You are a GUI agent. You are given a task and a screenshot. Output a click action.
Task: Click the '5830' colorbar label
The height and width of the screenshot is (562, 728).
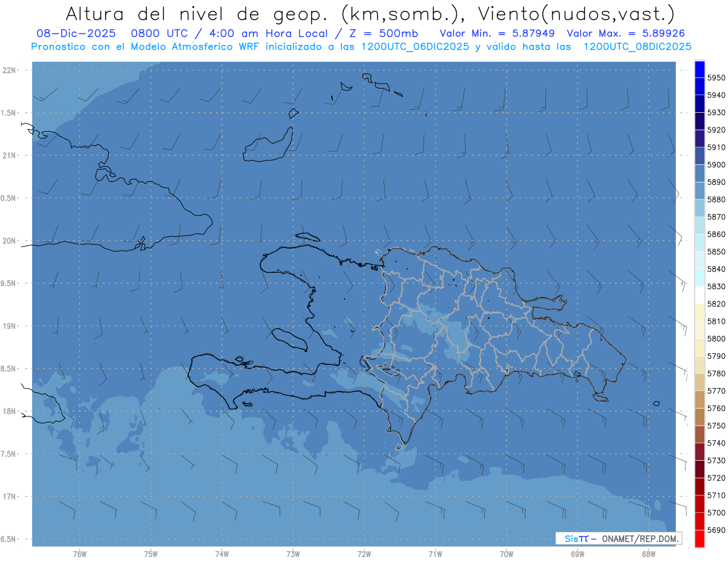(716, 287)
